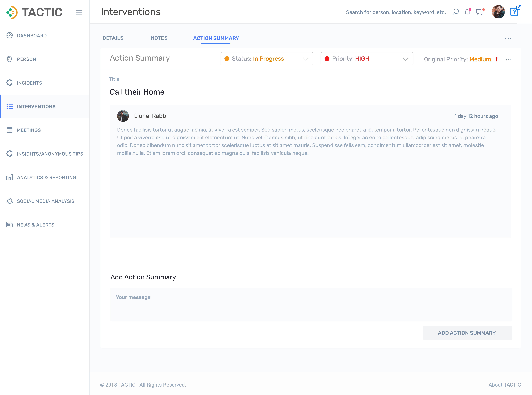Click the search magnifier icon
Screen dimensions: 532x395
click(x=456, y=12)
